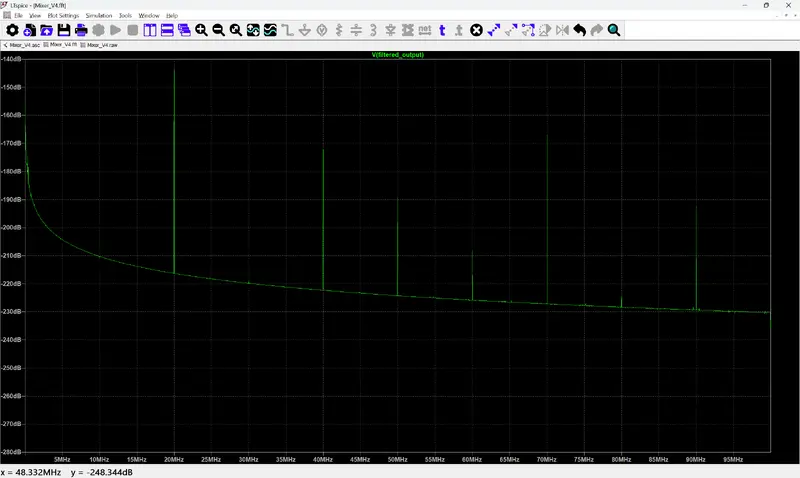Click the -140dB vertical axis label

(x=11, y=59)
